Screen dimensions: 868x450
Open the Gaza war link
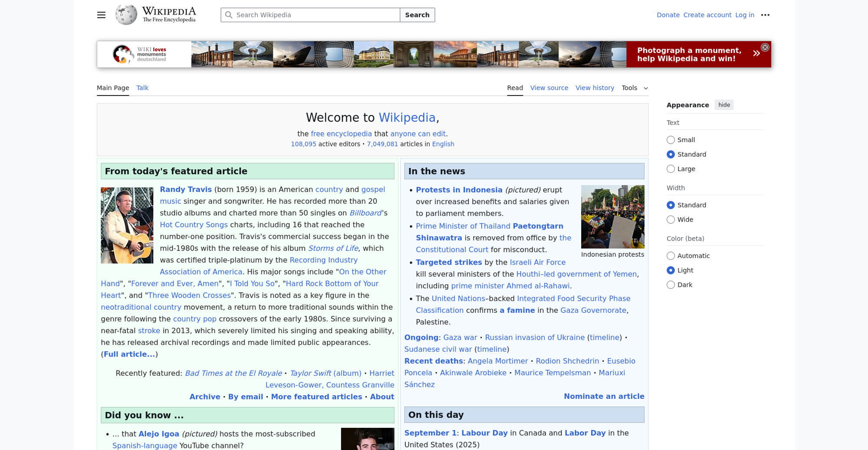(460, 337)
